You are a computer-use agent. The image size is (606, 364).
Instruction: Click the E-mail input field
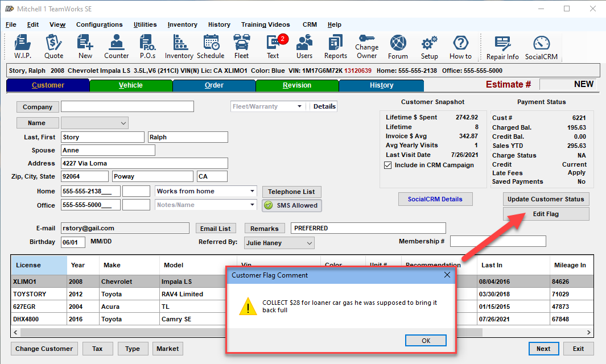[x=125, y=228]
